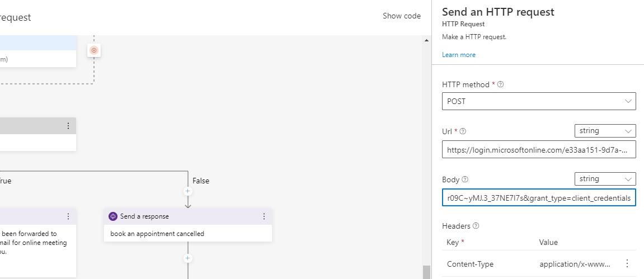Open more options on the True branch node
Viewport: 644px width, 279px height.
(x=68, y=216)
